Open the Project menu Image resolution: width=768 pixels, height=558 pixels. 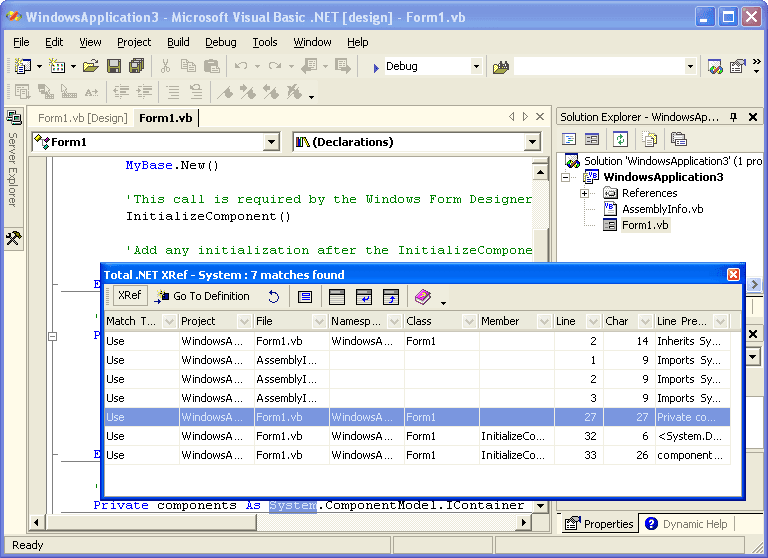point(134,42)
